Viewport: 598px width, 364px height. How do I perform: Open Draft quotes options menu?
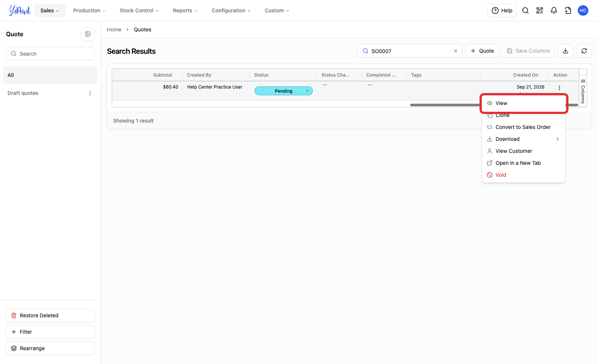click(x=90, y=93)
